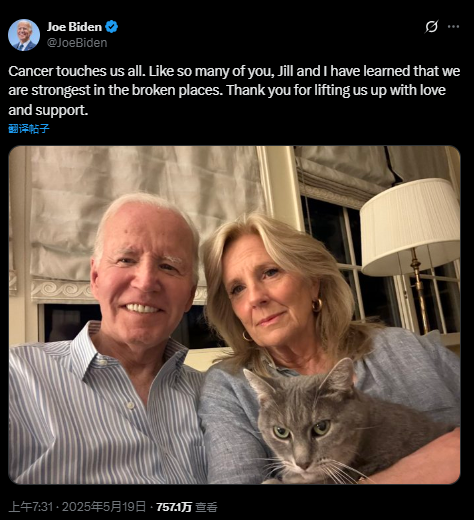Click the 翻译帖子 translate link
Screen dimensions: 474x520
[x=29, y=129]
